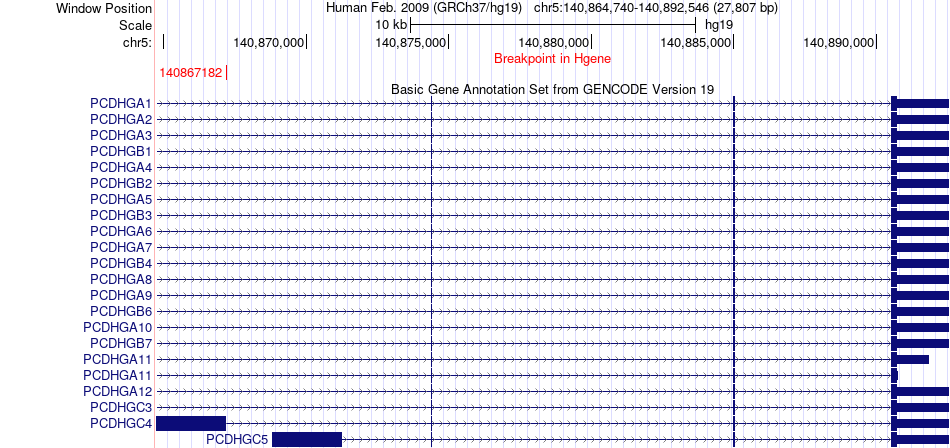Select the PCDHGB1 gene track label
Image resolution: width=950 pixels, height=448 pixels.
point(121,151)
